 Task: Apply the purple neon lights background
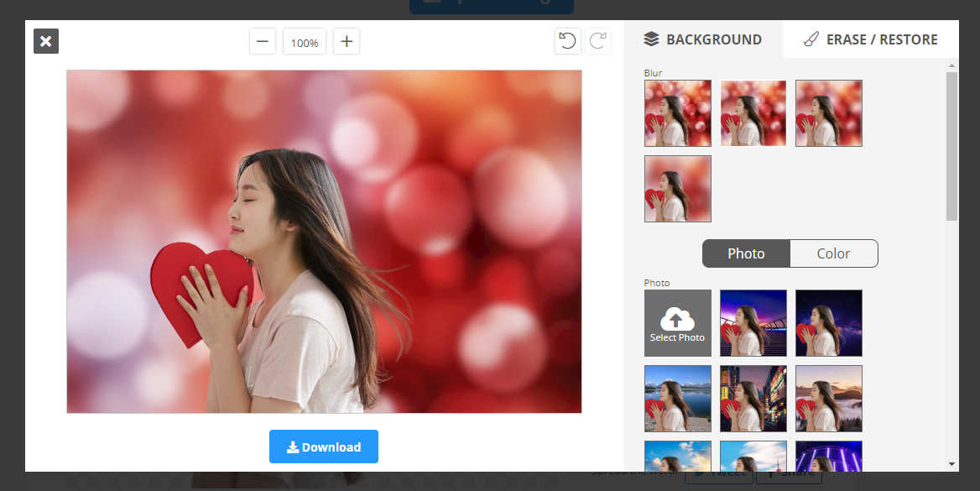point(829,457)
